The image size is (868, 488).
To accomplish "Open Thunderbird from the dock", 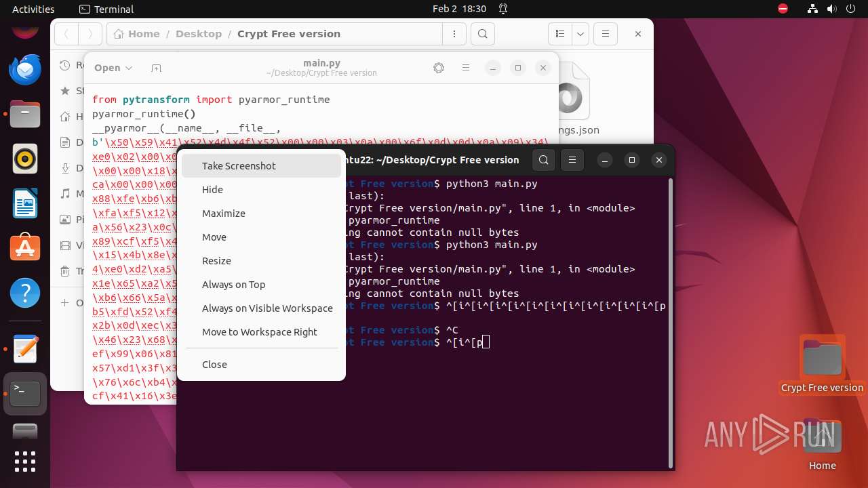I will click(x=25, y=69).
